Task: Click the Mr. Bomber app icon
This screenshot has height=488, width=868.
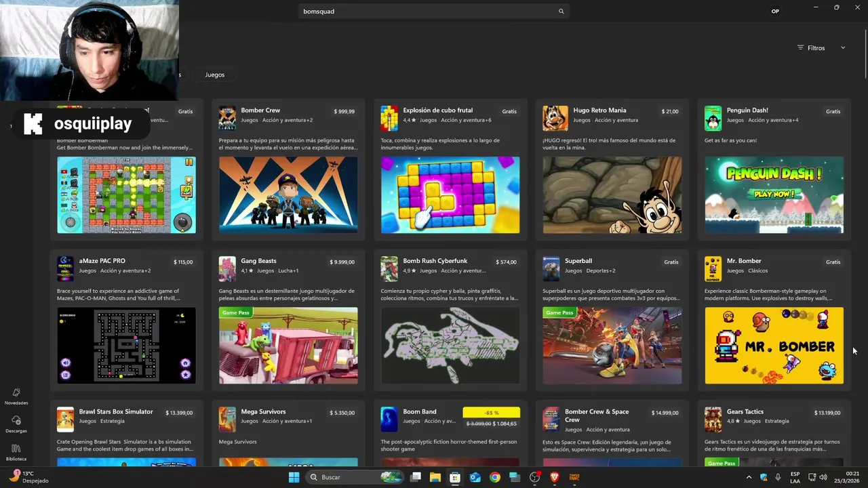Action: point(713,268)
